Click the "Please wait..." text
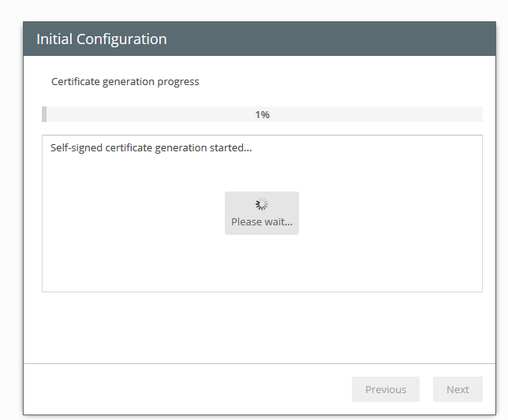The height and width of the screenshot is (420, 508). click(262, 222)
